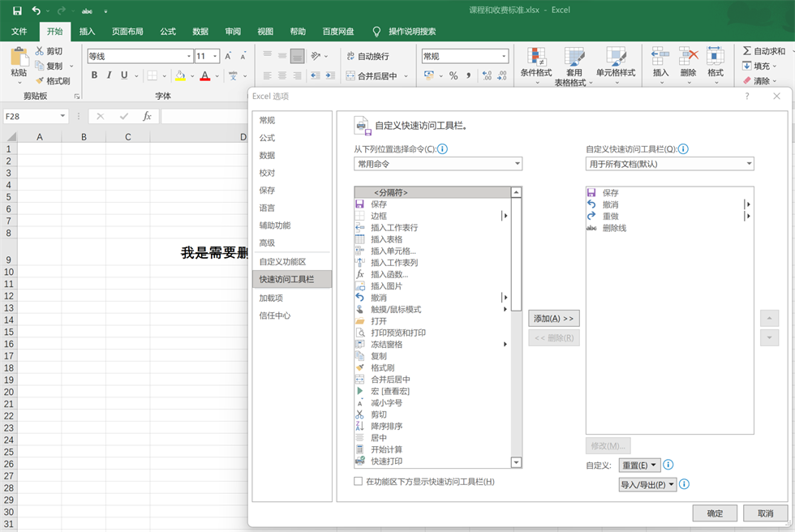Screen dimensions: 795x532
Task: Click the red font color swatch button
Action: click(x=204, y=75)
